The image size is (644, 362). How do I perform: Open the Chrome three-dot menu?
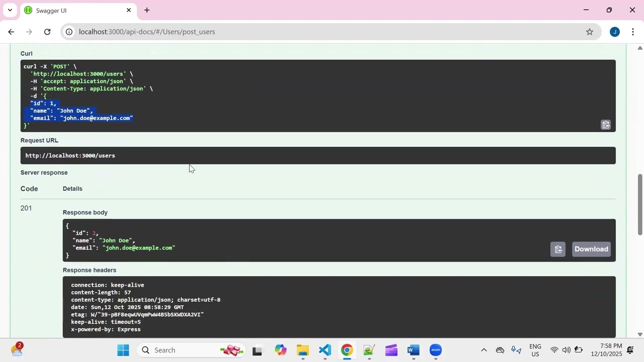pyautogui.click(x=633, y=32)
